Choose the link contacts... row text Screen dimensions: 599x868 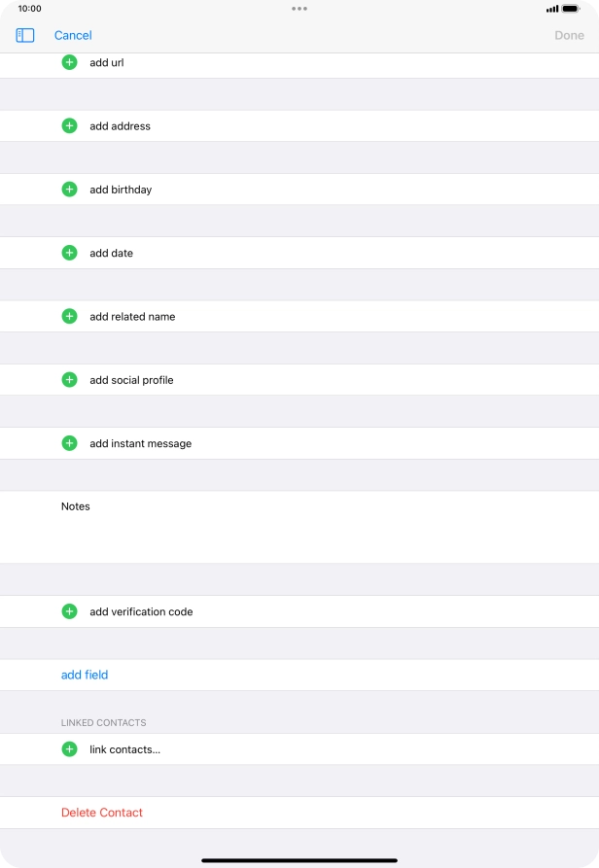124,749
